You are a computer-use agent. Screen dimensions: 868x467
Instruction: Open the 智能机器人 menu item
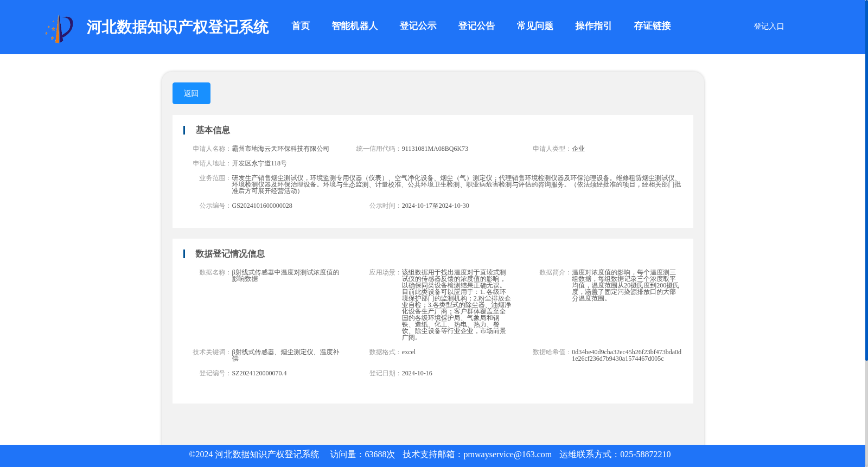[x=355, y=26]
